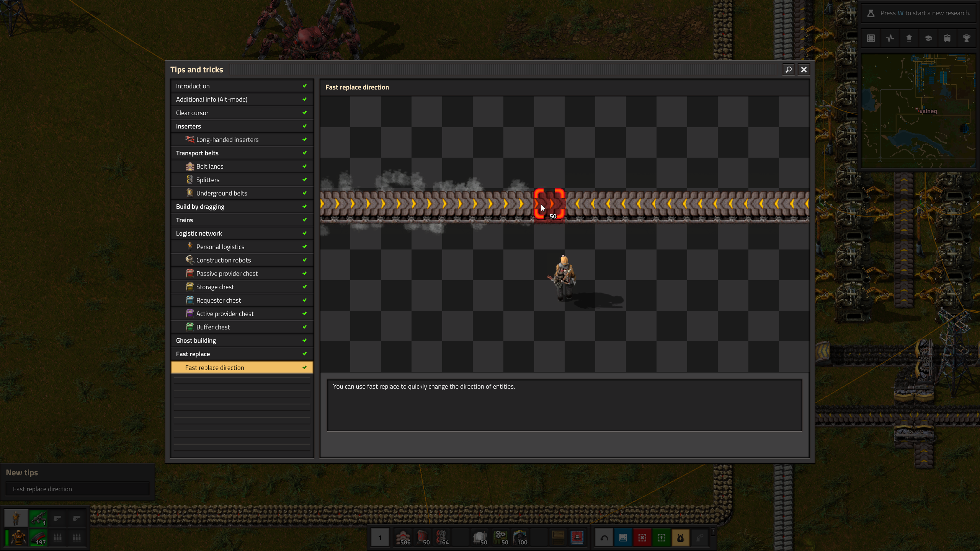Open tips graduation cap icon
This screenshot has height=551, width=980.
[928, 38]
